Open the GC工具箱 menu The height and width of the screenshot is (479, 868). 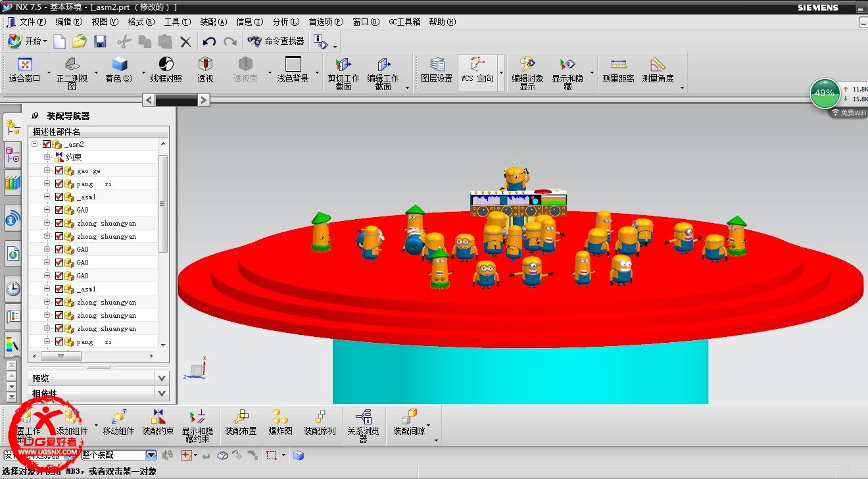coord(404,22)
